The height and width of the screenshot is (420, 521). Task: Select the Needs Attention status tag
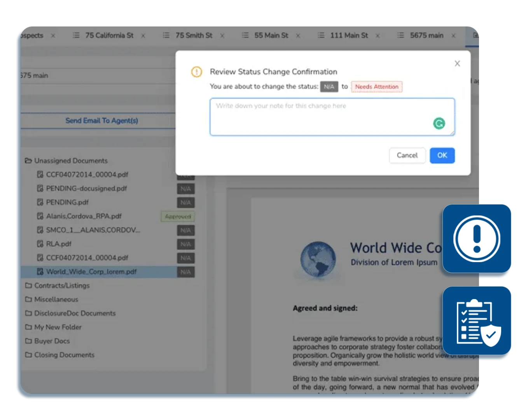click(376, 87)
